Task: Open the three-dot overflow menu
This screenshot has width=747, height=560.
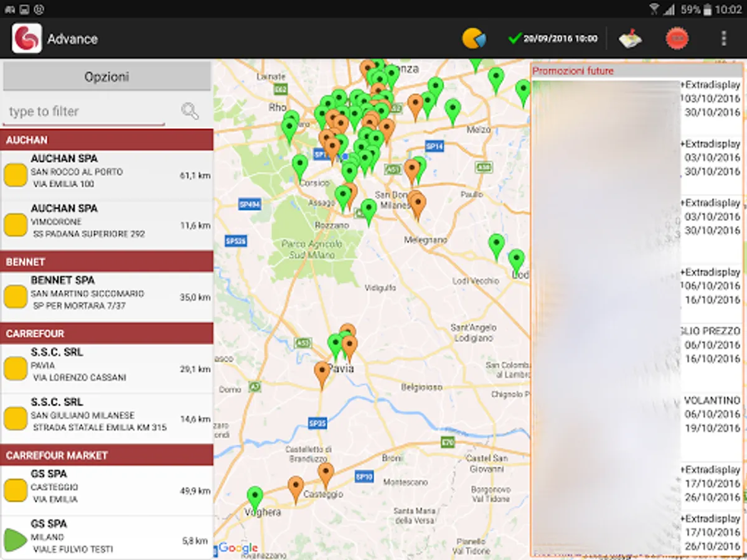Action: tap(723, 39)
